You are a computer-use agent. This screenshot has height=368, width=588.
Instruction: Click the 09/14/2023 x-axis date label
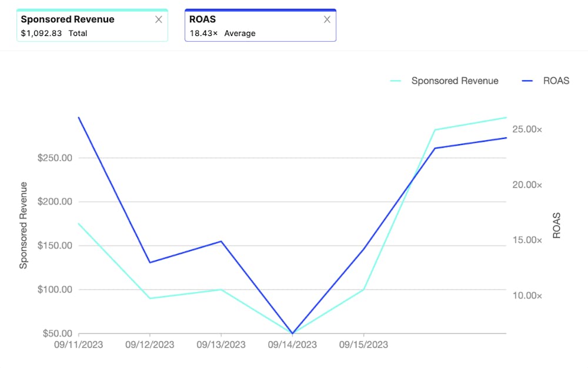[292, 344]
